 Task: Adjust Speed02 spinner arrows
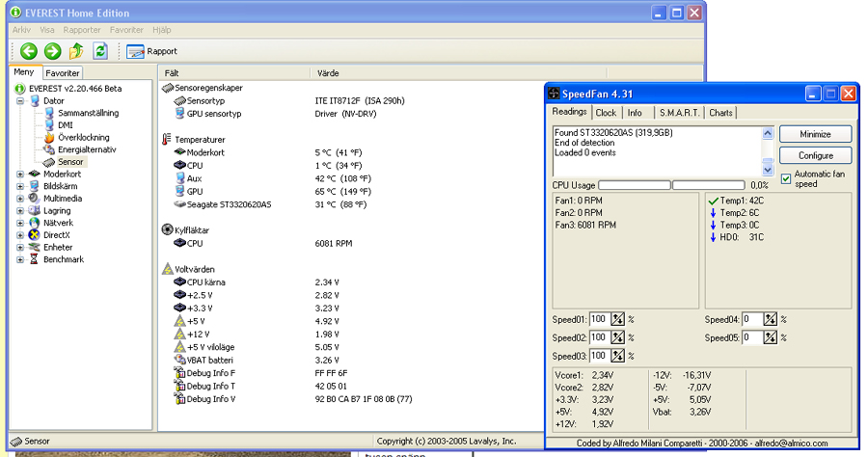coord(618,337)
